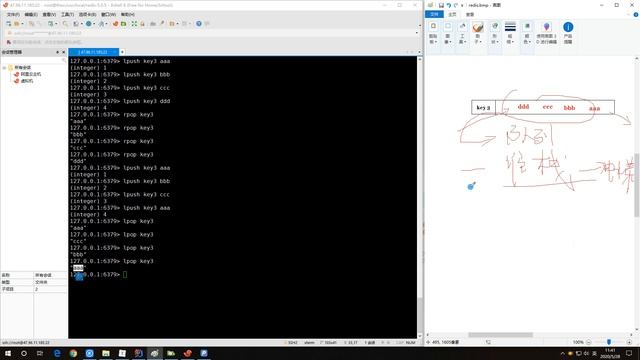Image resolution: width=640 pixels, height=360 pixels.
Task: Click the taskbar clock showing 11:41
Action: point(610,353)
